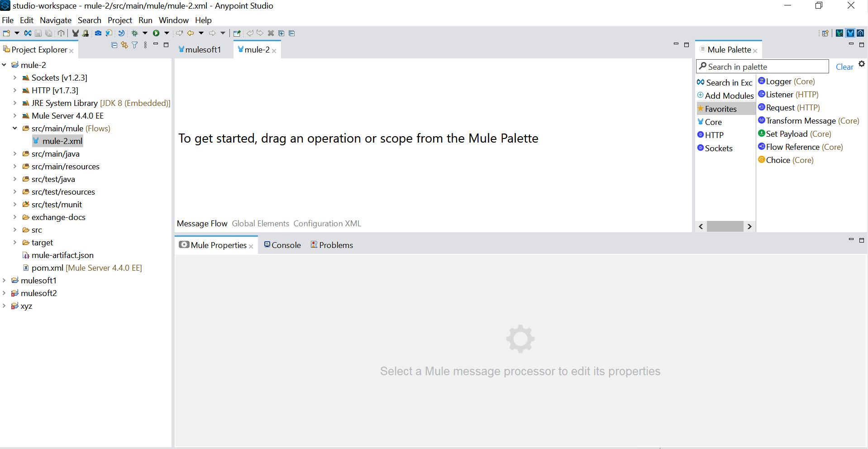The height and width of the screenshot is (449, 868).
Task: Select Favorites category in palette
Action: click(x=726, y=109)
